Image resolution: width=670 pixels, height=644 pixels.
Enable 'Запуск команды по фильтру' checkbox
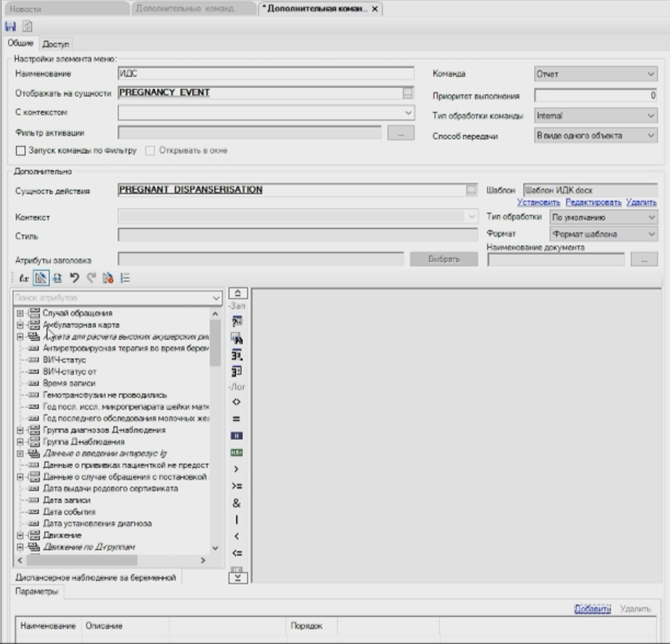click(x=20, y=151)
